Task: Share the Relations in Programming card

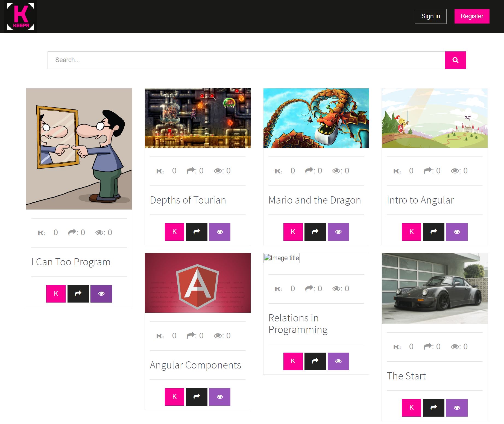Action: click(315, 361)
